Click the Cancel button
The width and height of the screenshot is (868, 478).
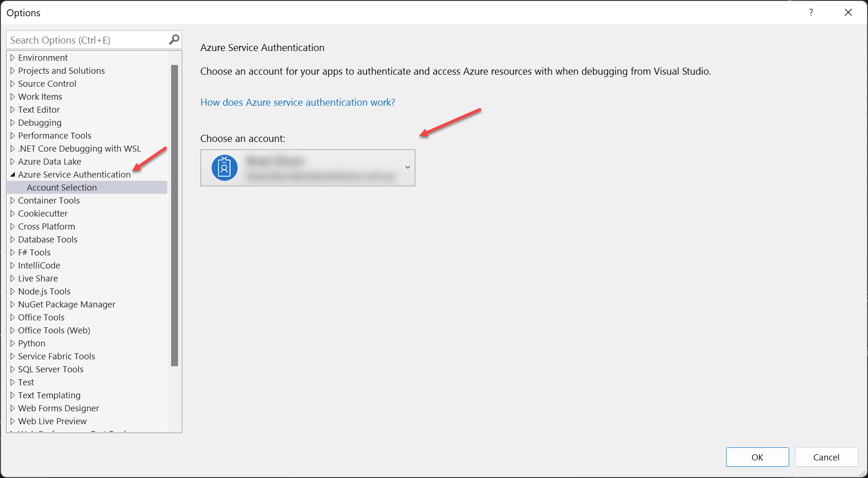tap(826, 457)
